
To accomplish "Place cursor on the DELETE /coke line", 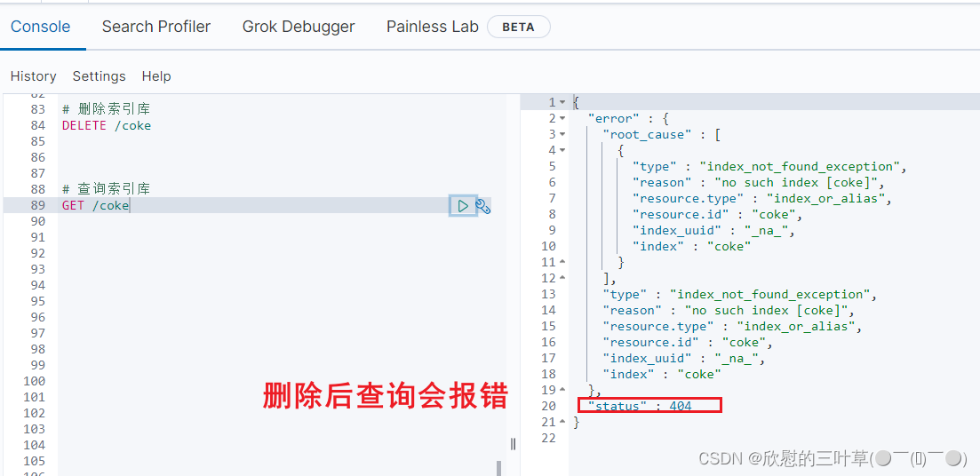I will coord(107,125).
